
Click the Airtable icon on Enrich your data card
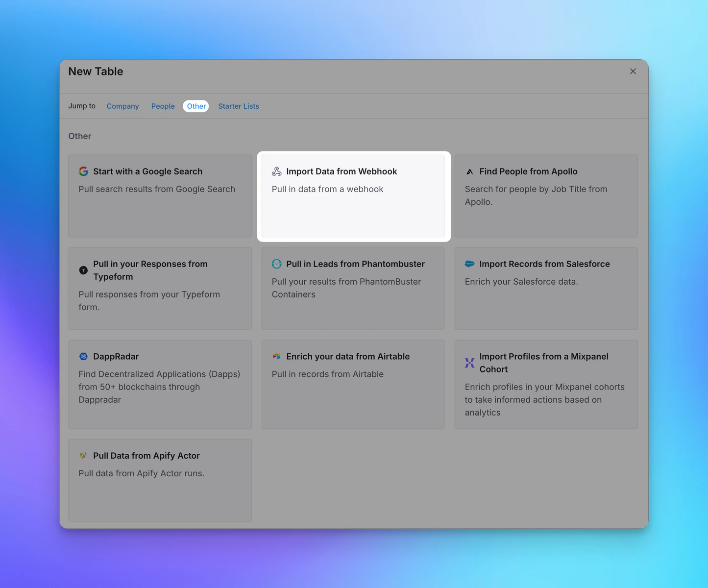(x=276, y=357)
